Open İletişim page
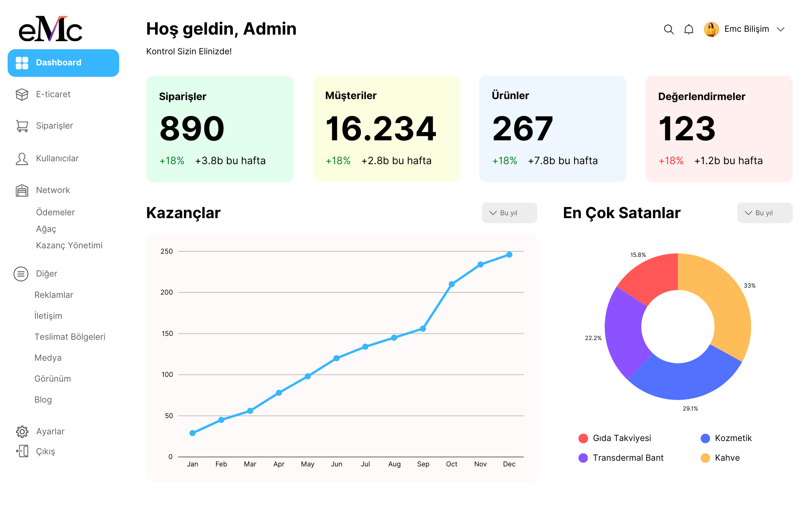 (x=48, y=316)
